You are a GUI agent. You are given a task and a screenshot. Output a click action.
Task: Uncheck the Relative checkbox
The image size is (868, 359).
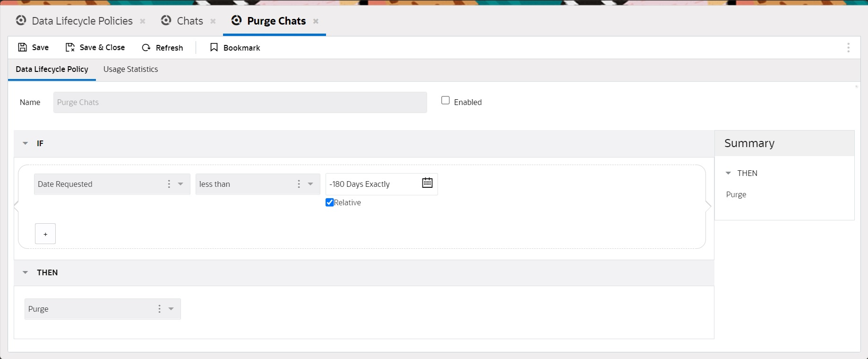click(330, 202)
